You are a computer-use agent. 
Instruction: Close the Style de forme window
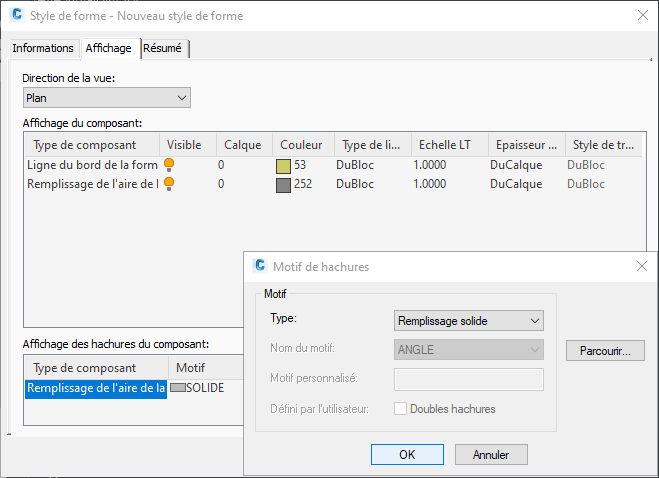[x=641, y=16]
